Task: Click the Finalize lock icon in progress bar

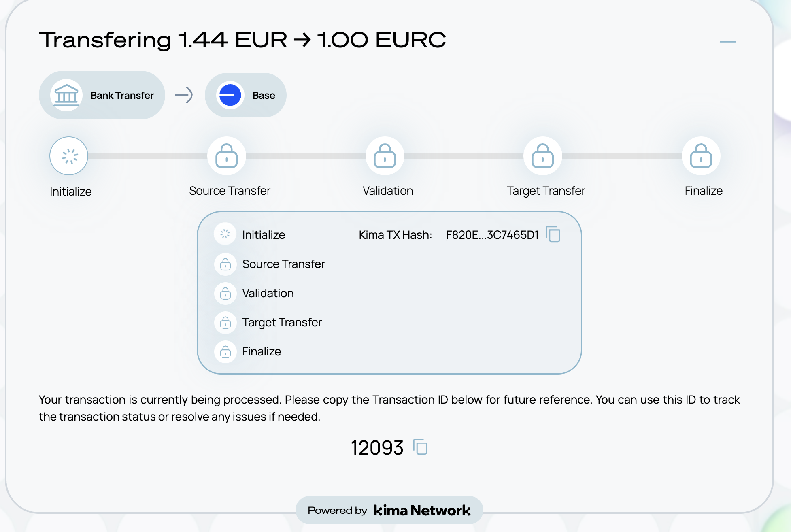Action: [x=701, y=156]
